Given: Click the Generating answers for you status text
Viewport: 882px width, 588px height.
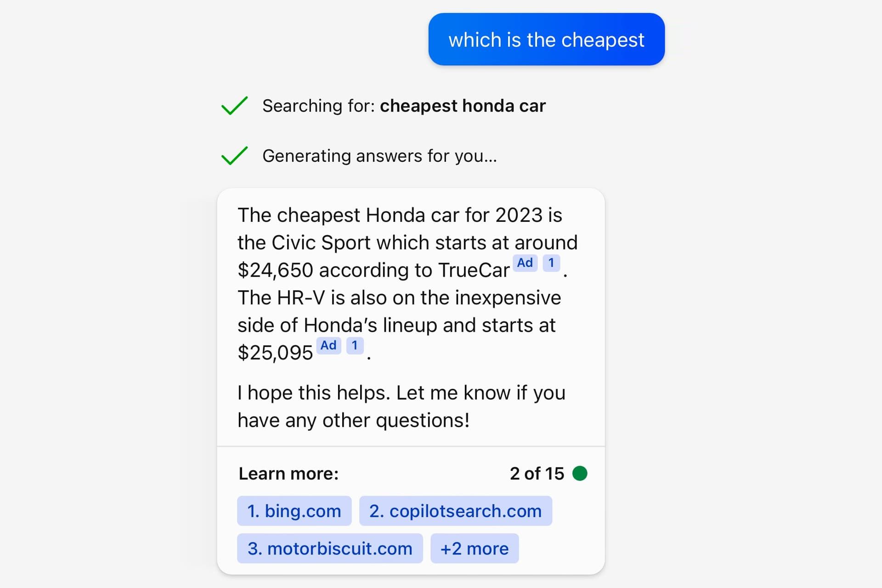Looking at the screenshot, I should [379, 156].
